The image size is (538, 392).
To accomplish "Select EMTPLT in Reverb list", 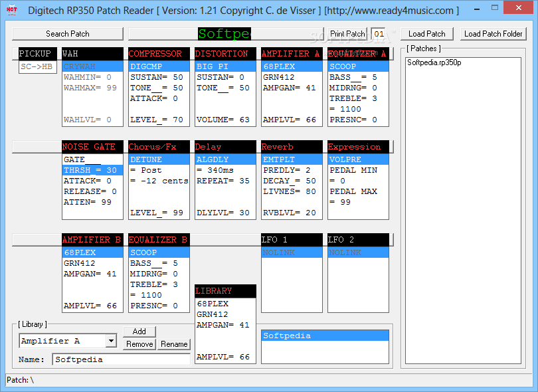I will point(292,159).
